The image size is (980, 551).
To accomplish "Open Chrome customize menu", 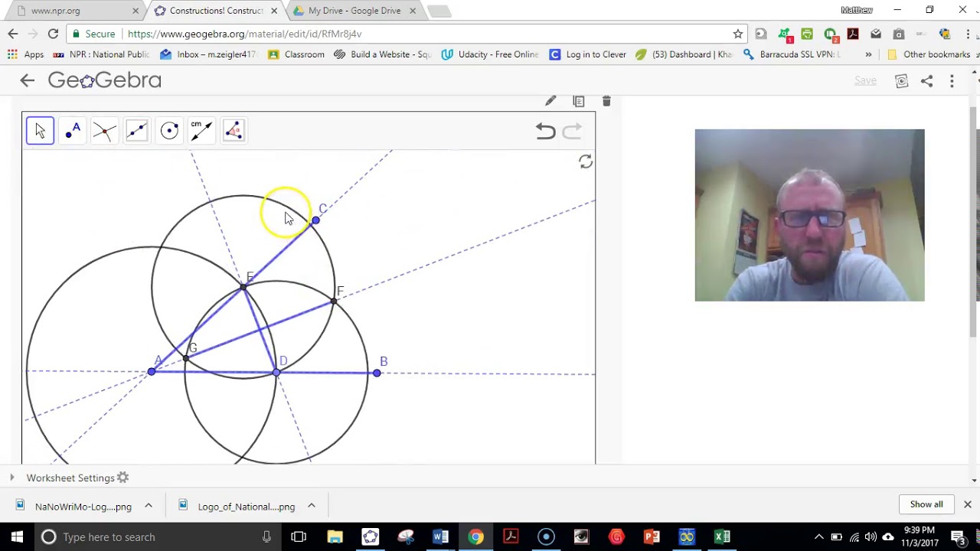I will tap(967, 34).
